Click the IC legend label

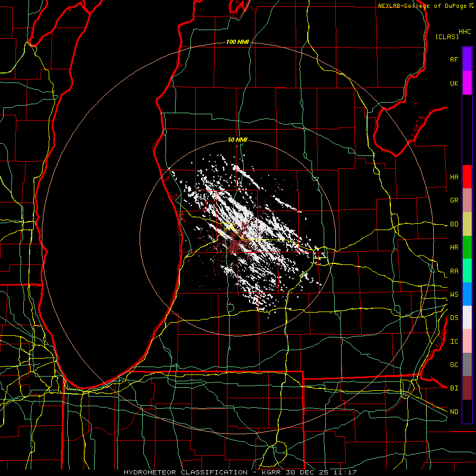click(x=454, y=342)
